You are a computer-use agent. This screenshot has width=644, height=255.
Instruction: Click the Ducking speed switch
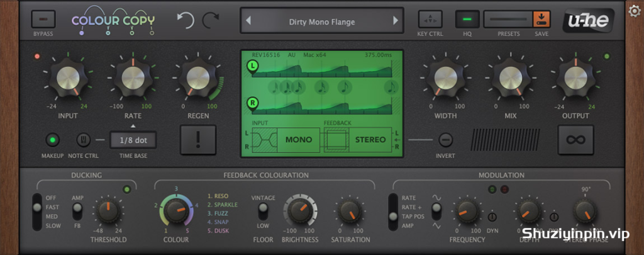37,212
